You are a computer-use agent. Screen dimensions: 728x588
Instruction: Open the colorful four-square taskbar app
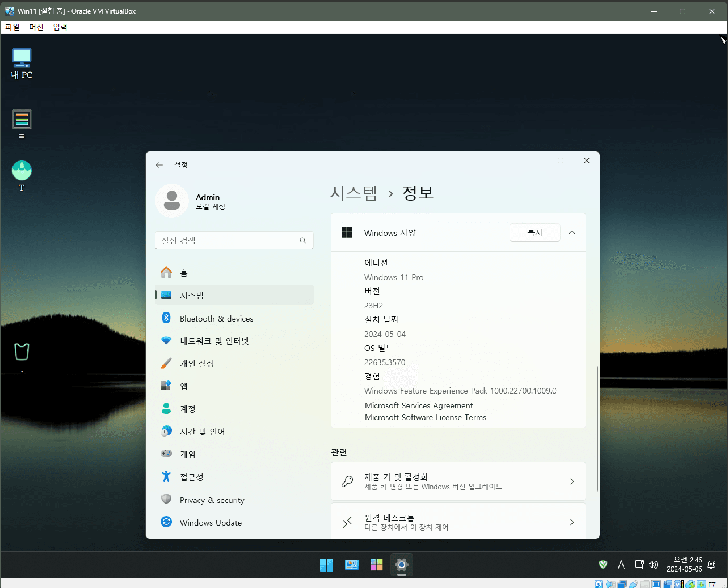[377, 565]
